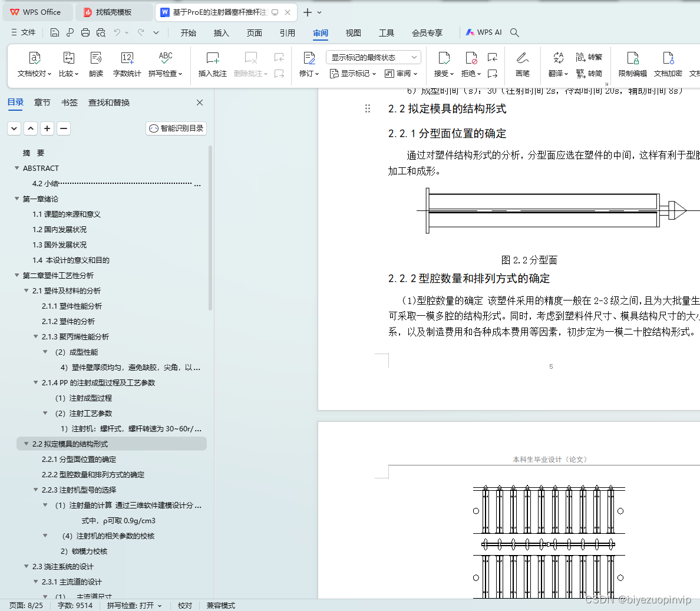The width and height of the screenshot is (700, 611).
Task: Click the collapse-up arrow button in outline
Action: coord(31,128)
